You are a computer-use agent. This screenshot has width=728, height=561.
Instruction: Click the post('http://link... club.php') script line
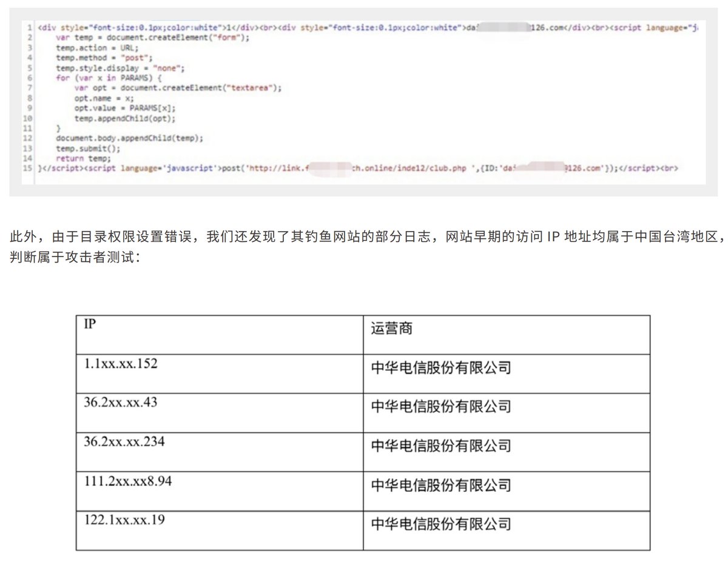357,169
